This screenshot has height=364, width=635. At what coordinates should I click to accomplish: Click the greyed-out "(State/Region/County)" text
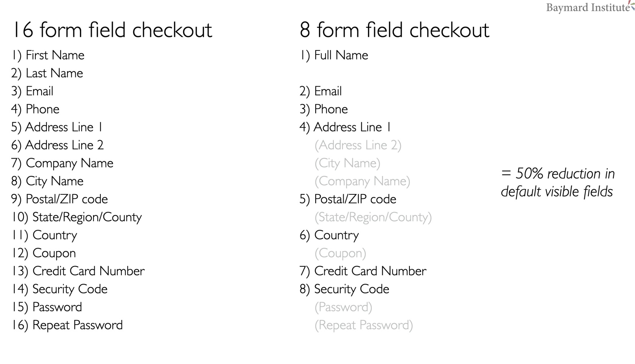coord(373,217)
